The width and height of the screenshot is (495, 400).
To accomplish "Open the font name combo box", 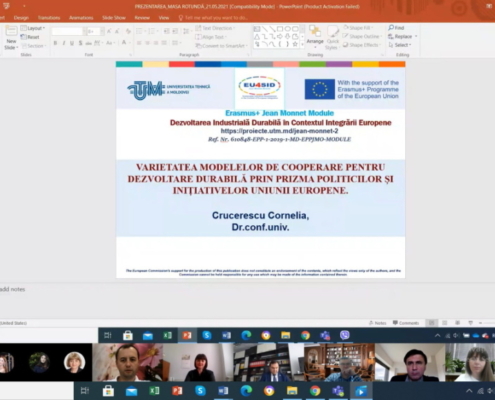I will tap(69, 31).
